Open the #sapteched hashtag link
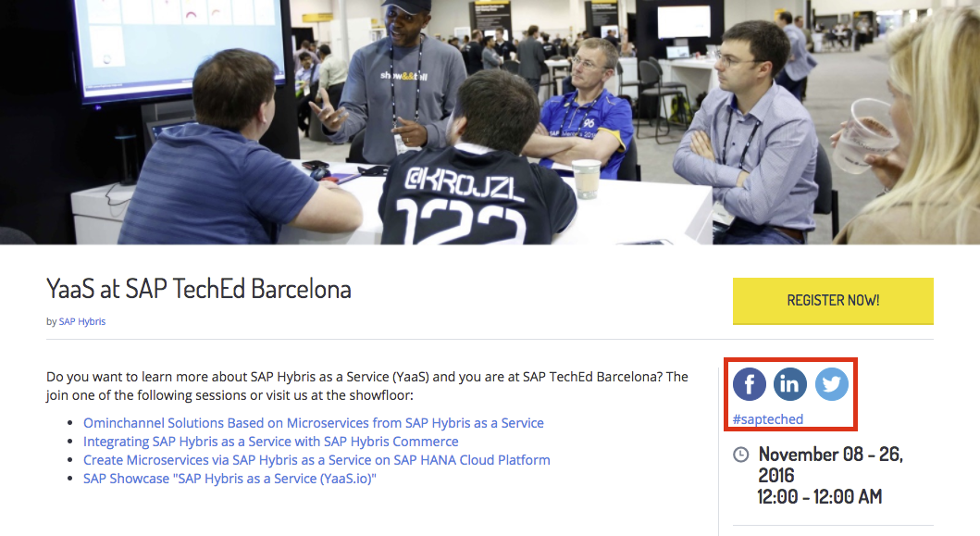Viewport: 980px width, 536px height. pos(767,419)
